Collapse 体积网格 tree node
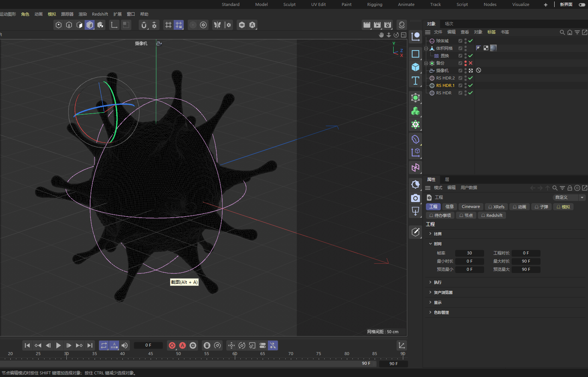 pyautogui.click(x=426, y=48)
